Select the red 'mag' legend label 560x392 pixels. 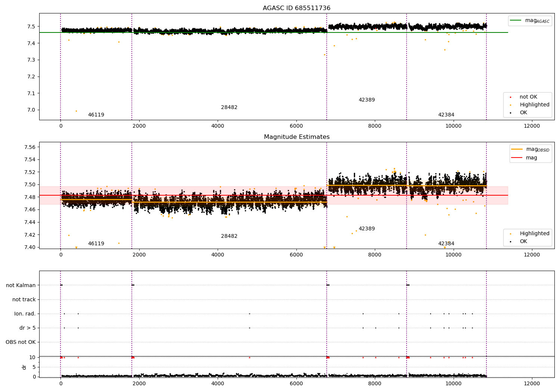[x=532, y=158]
